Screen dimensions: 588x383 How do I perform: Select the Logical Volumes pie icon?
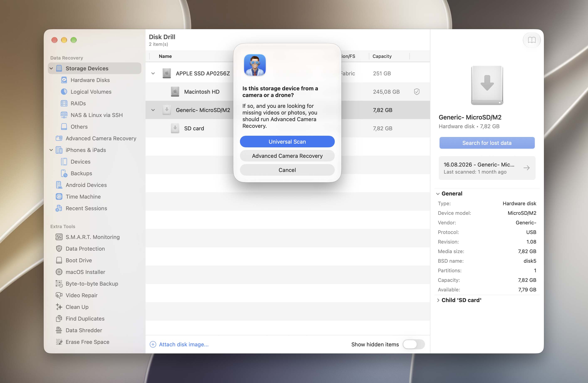tap(64, 92)
